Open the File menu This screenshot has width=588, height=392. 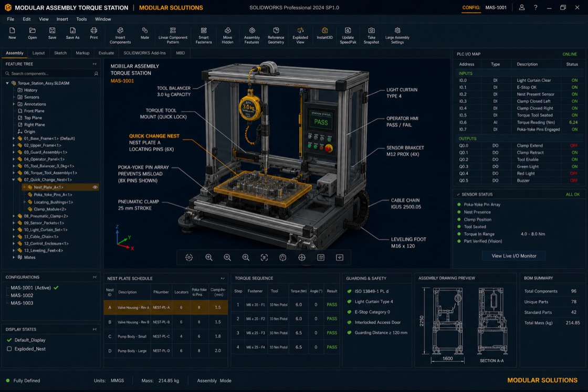(x=10, y=19)
